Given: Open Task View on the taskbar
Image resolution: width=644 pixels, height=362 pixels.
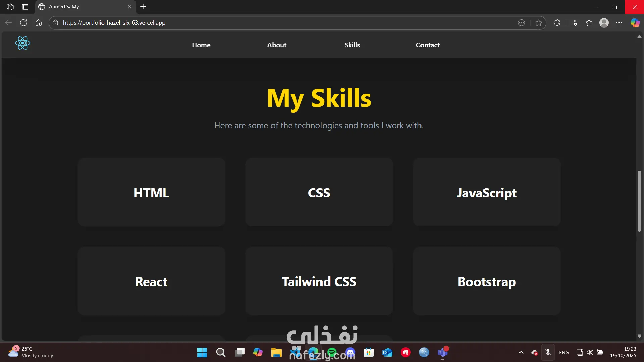Looking at the screenshot, I should pos(240,352).
